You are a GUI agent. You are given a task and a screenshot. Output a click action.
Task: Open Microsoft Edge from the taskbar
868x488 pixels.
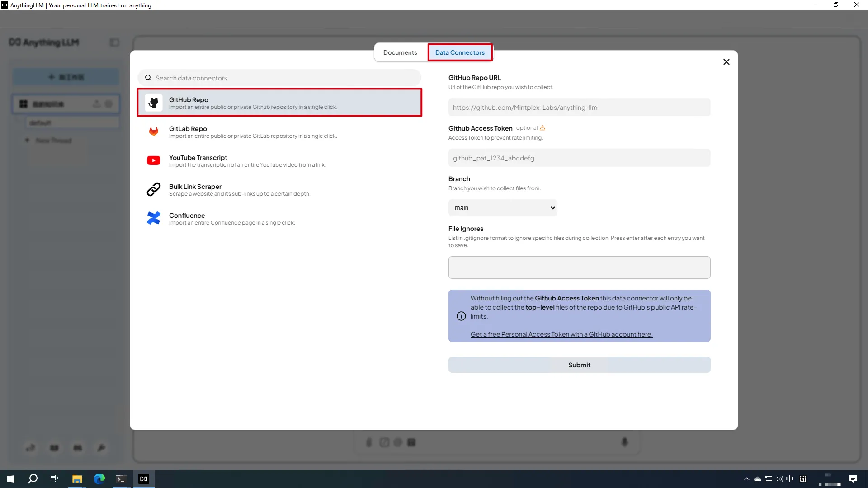point(99,479)
